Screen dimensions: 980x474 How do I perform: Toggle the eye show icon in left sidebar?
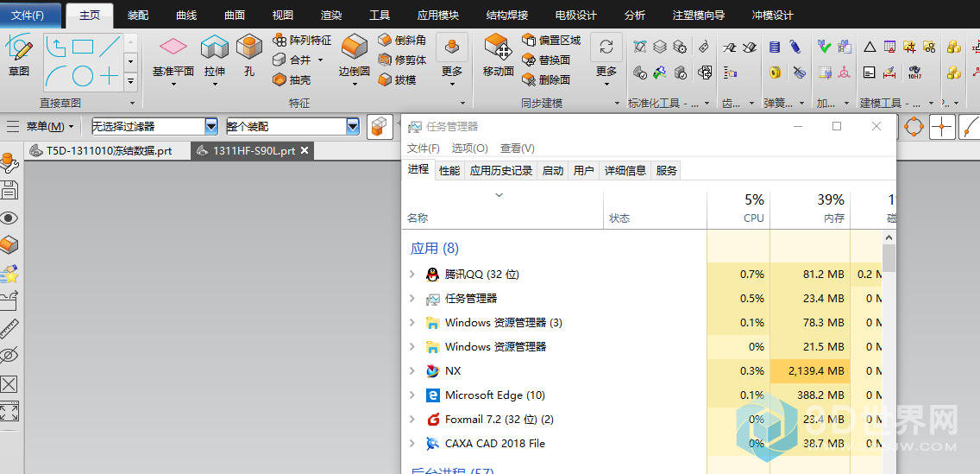tap(9, 218)
